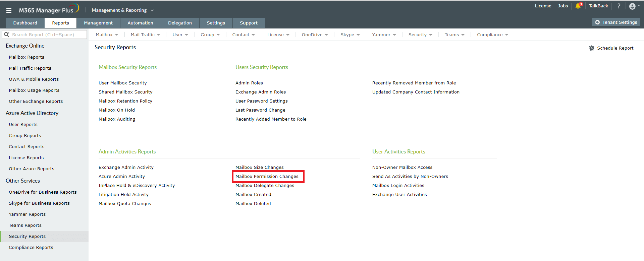
Task: Select Yammer Reports in sidebar
Action: coord(28,214)
